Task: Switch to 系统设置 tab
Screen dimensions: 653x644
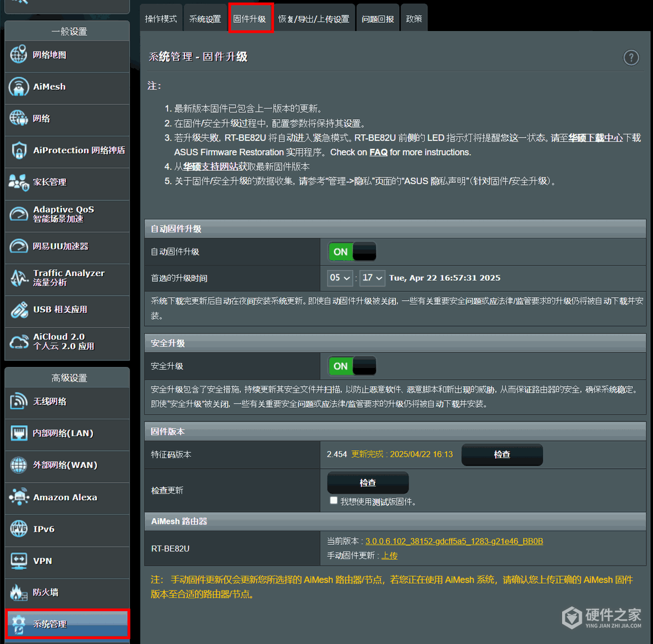Action: pos(205,19)
